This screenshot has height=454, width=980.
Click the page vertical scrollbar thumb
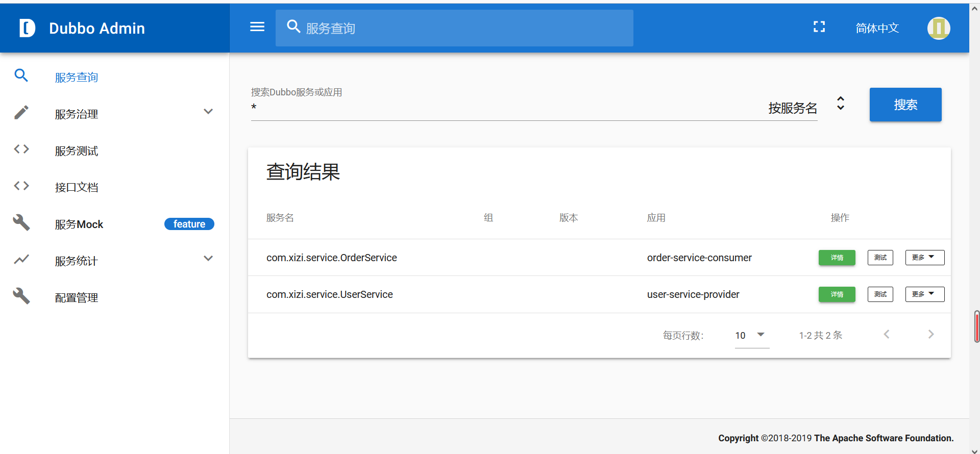click(977, 326)
